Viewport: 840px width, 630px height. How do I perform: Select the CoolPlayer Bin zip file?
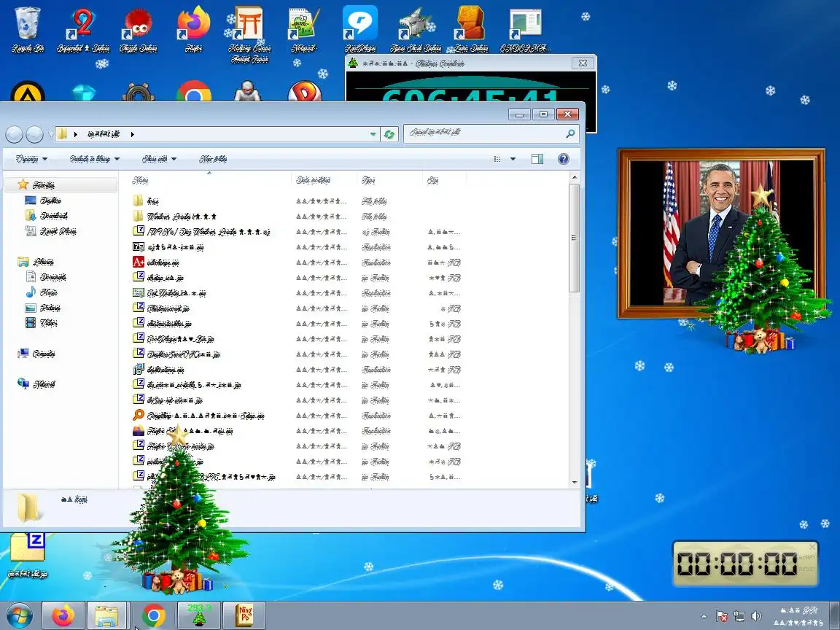pyautogui.click(x=297, y=339)
